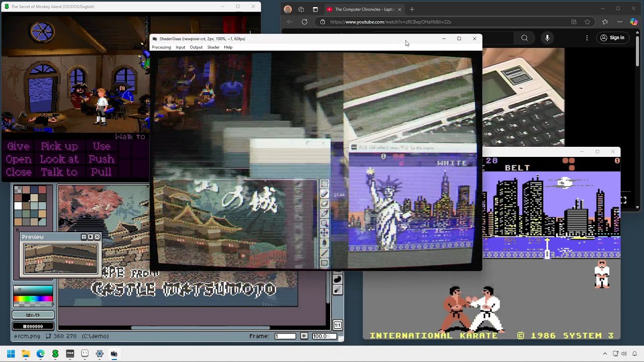Click the 1:1 zoom icon near the frame bar
Image resolution: width=644 pixels, height=362 pixels.
pos(337,324)
